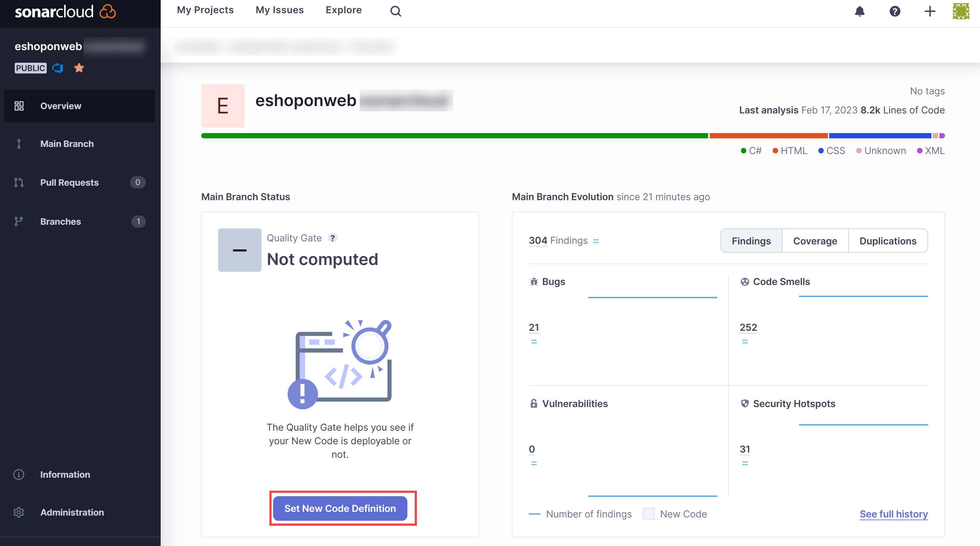Click the Information circle icon
The width and height of the screenshot is (980, 546).
point(19,474)
